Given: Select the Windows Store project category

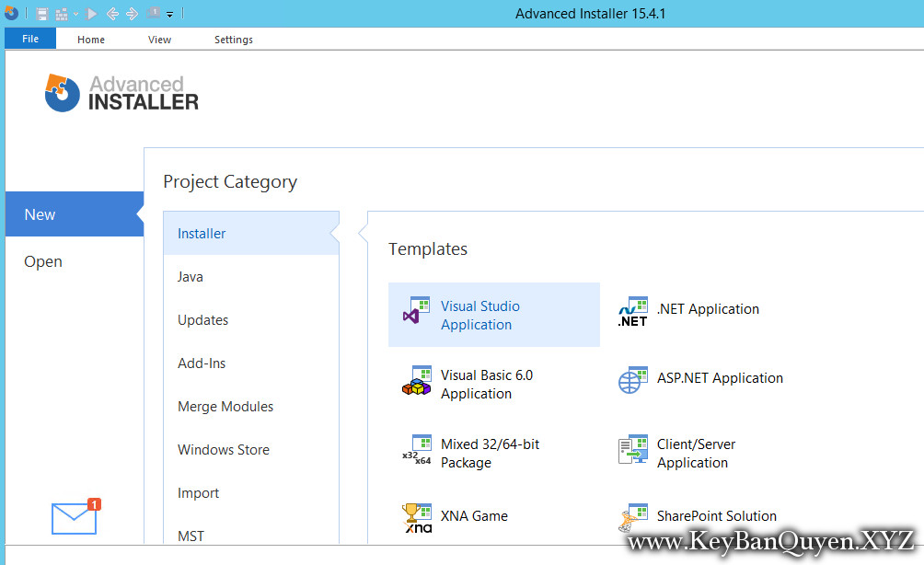Looking at the screenshot, I should pos(251,450).
